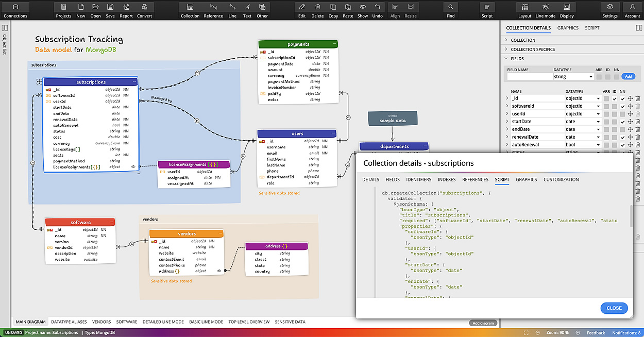Click the zoom in plus button

pos(578,333)
